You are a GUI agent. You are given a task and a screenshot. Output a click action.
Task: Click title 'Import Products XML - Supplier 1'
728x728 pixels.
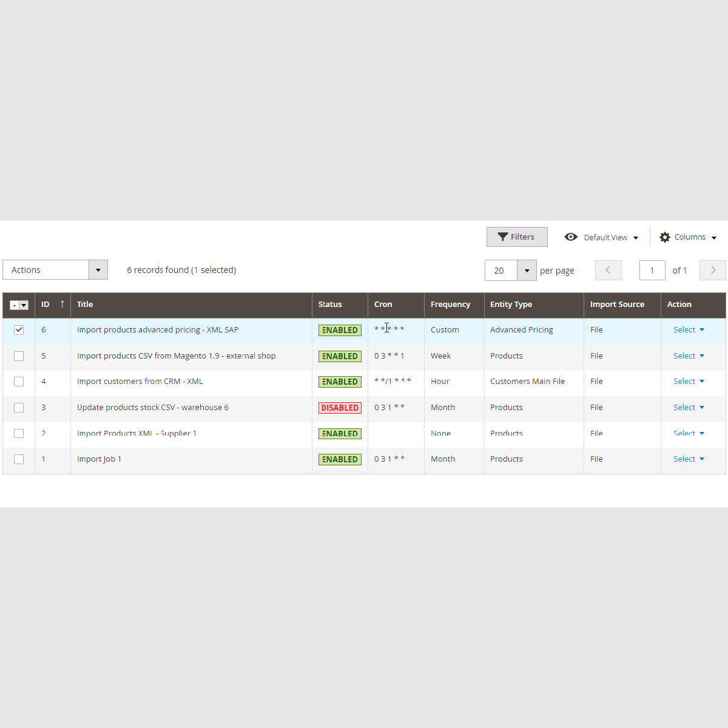pos(136,433)
